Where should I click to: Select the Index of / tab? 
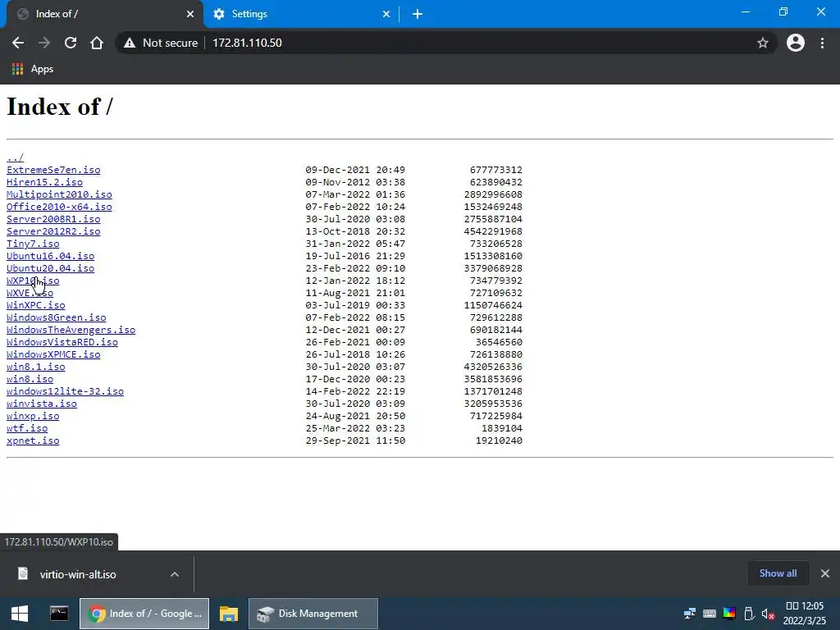pos(105,14)
